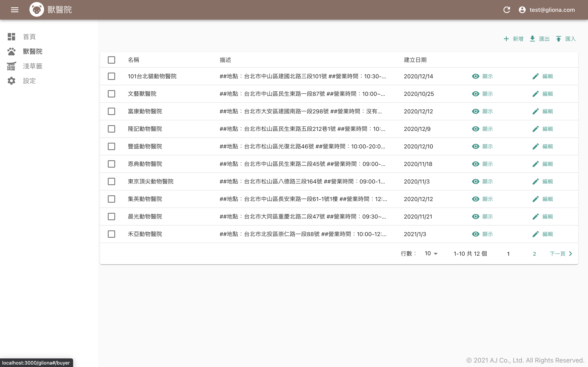Click the paw icon in sidebar
588x367 pixels.
(x=11, y=51)
